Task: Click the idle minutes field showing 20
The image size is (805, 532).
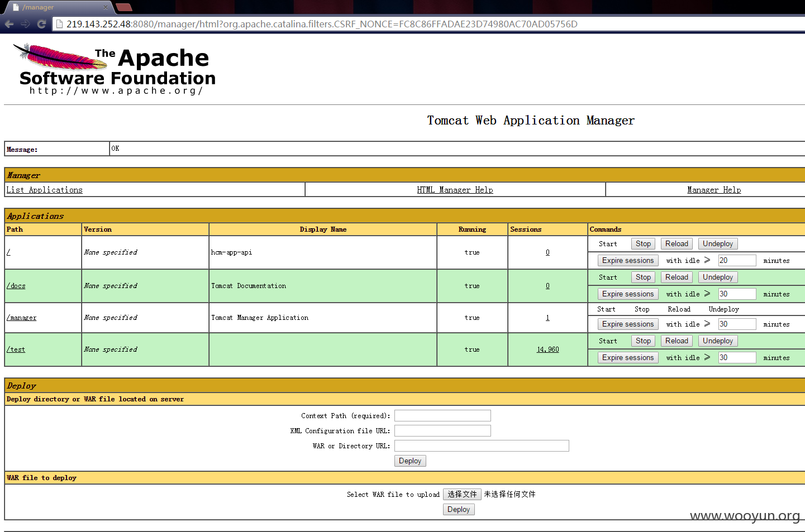Action: 737,261
